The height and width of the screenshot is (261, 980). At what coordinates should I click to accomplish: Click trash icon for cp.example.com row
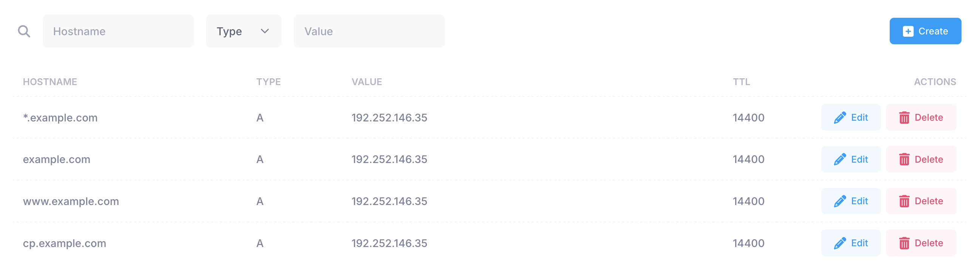click(x=904, y=243)
